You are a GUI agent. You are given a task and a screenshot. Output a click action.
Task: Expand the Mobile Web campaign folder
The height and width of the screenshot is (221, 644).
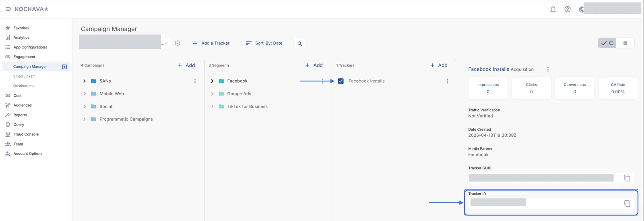point(85,94)
